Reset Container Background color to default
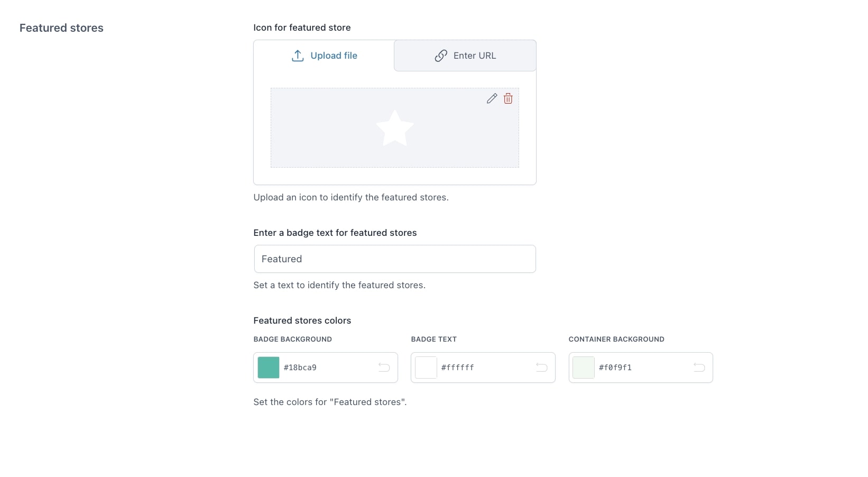 699,368
